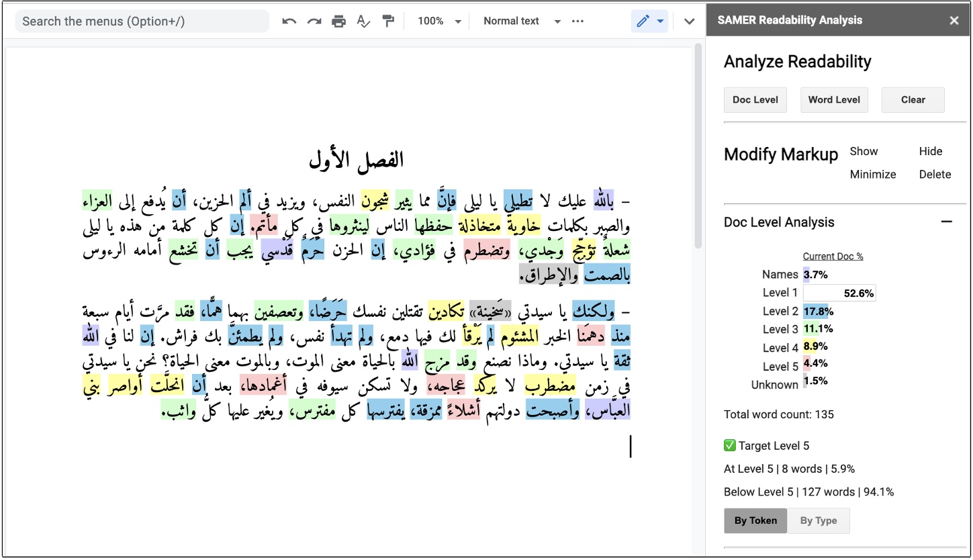Select the By Token tab

click(755, 520)
